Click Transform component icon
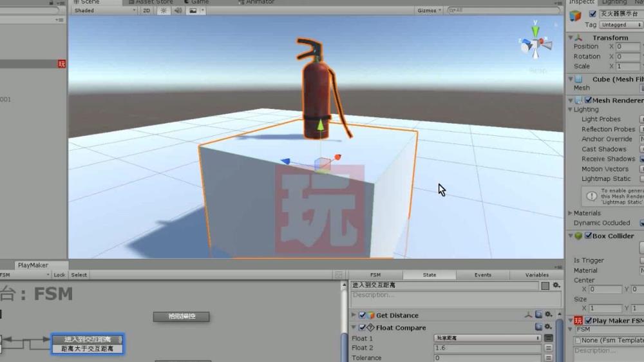Image resolution: width=644 pixels, height=362 pixels. click(579, 37)
